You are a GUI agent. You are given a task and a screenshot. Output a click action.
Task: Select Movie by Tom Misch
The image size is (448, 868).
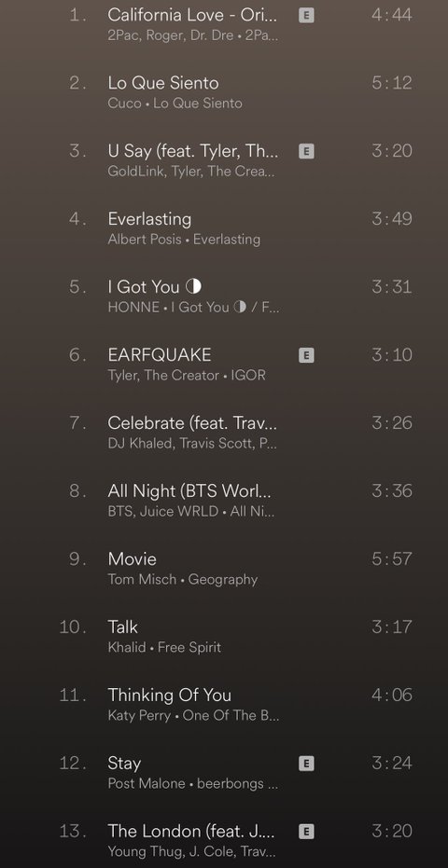tap(224, 569)
